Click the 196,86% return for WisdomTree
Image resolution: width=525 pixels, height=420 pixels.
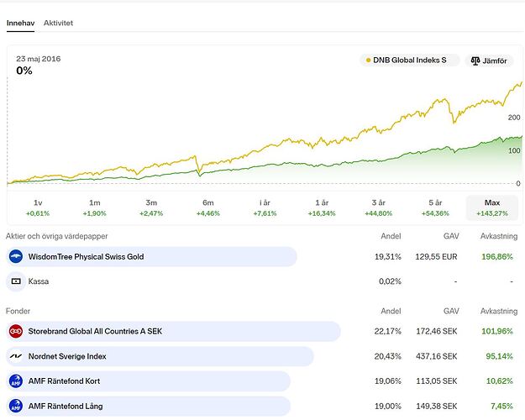[497, 257]
